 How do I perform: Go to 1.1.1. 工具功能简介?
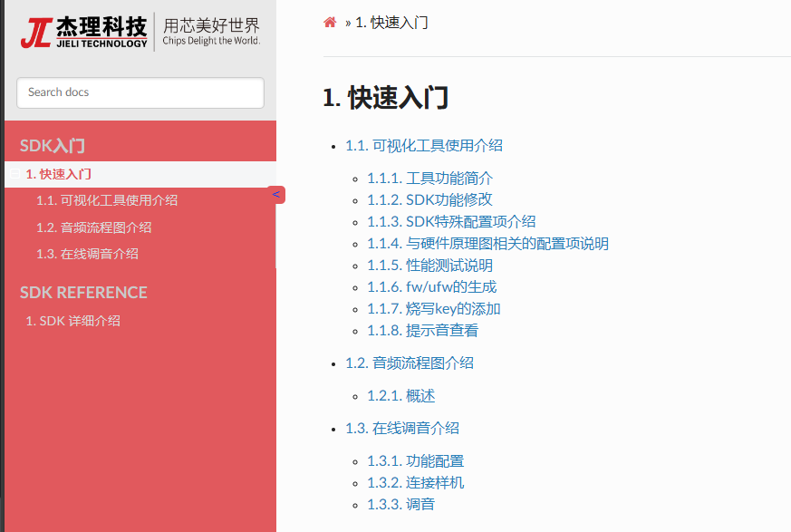[429, 179]
